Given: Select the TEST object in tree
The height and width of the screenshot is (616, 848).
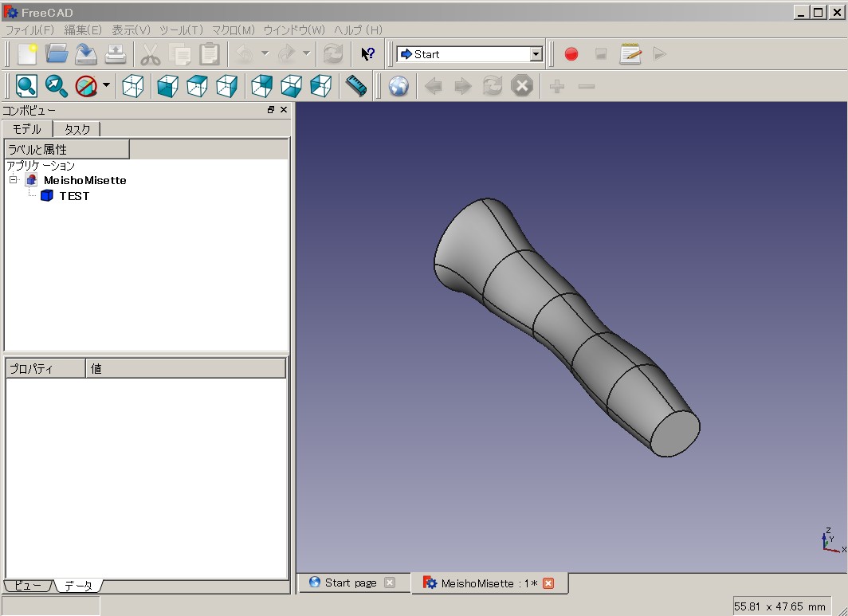Looking at the screenshot, I should (74, 196).
